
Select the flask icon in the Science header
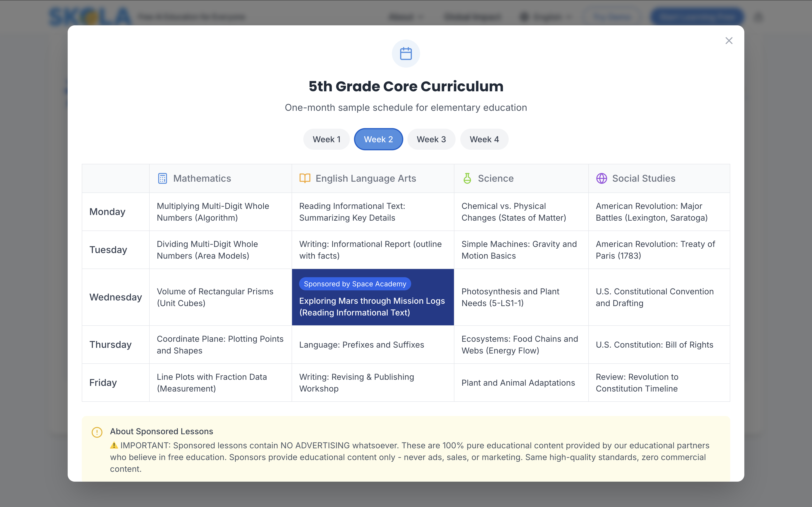coord(467,178)
